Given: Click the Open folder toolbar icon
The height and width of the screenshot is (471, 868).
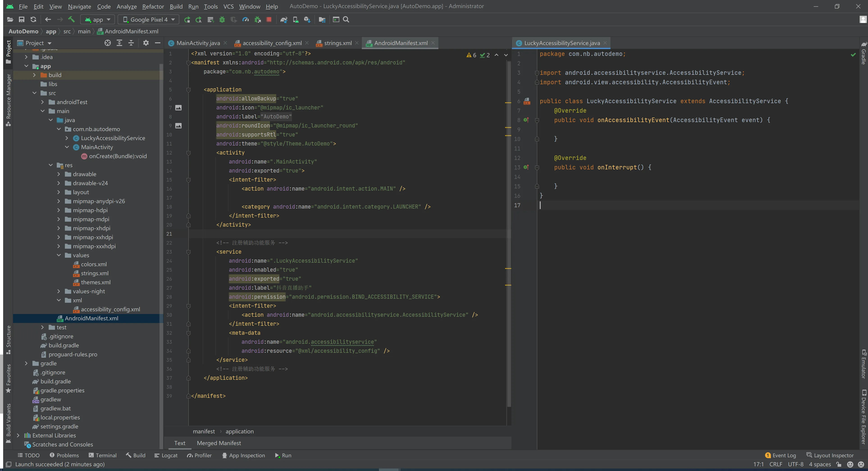Looking at the screenshot, I should [x=10, y=20].
